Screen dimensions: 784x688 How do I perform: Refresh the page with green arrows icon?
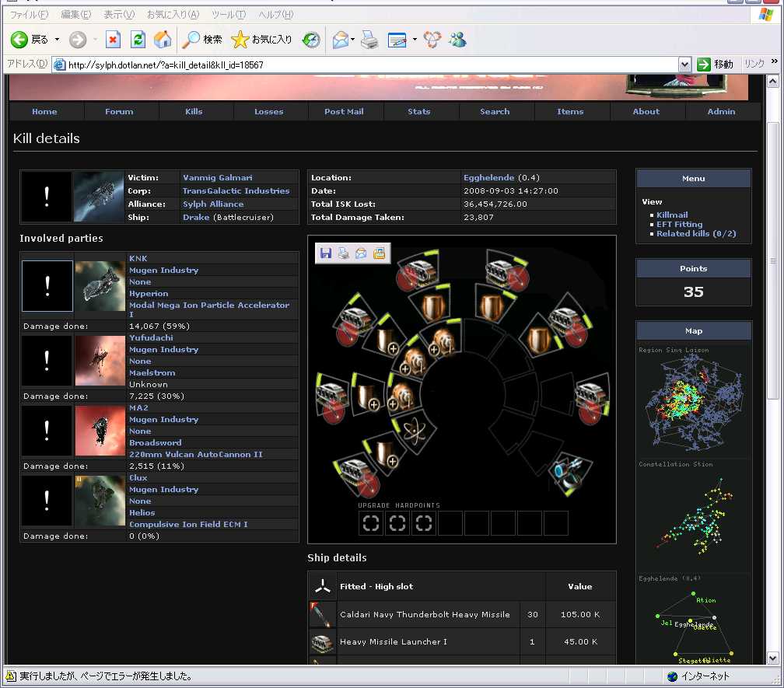[138, 40]
